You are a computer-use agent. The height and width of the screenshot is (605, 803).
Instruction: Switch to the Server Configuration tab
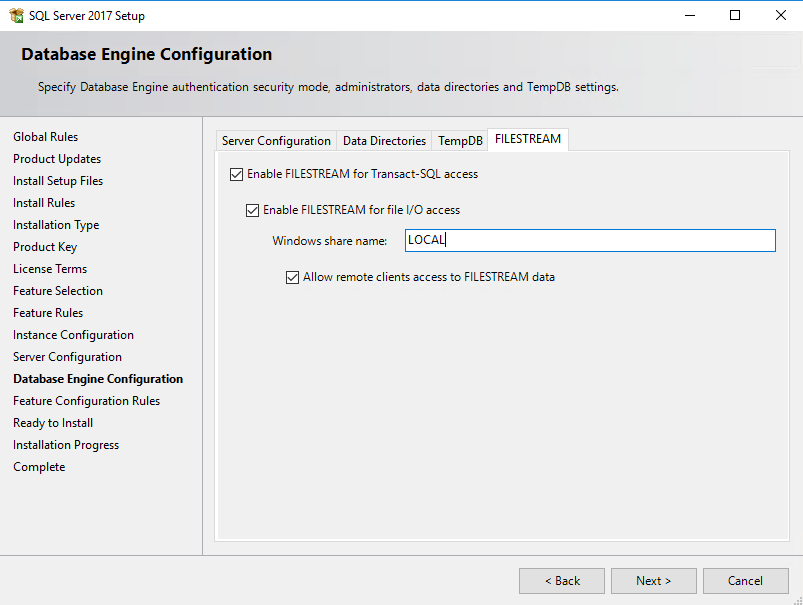click(276, 141)
